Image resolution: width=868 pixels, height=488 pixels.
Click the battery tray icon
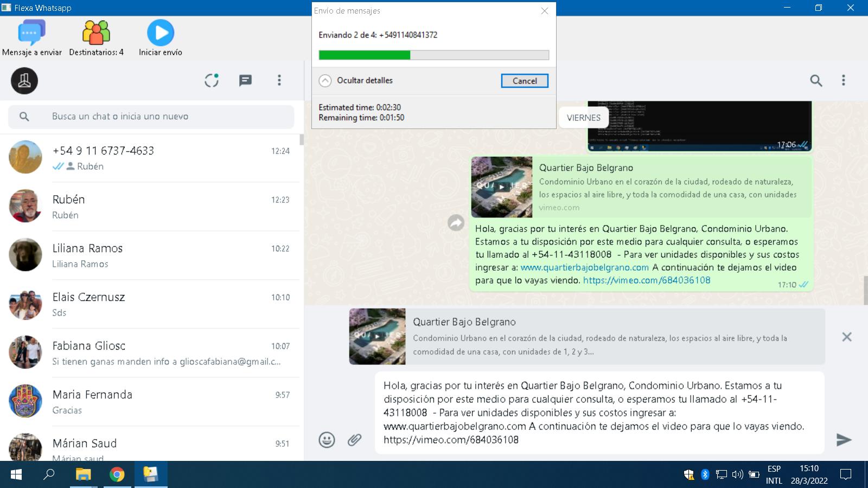(x=754, y=474)
